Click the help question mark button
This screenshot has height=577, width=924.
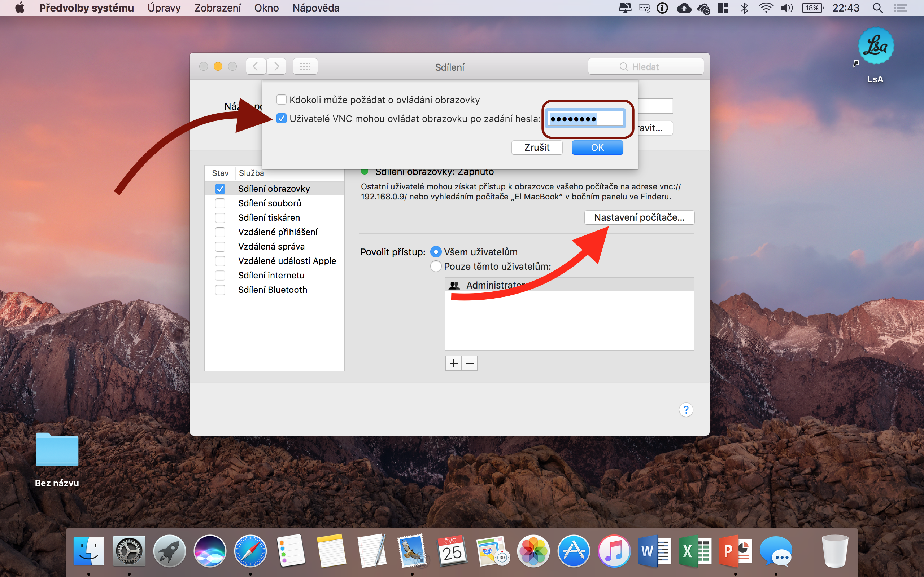pos(686,409)
